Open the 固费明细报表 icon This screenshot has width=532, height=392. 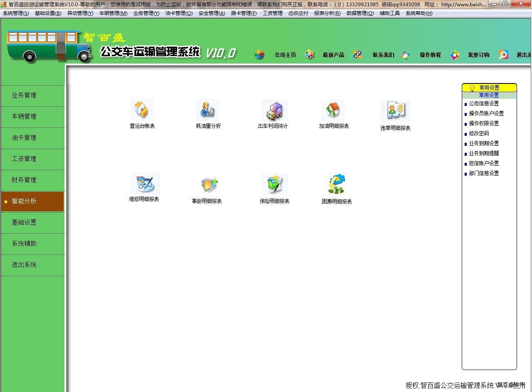click(x=336, y=184)
